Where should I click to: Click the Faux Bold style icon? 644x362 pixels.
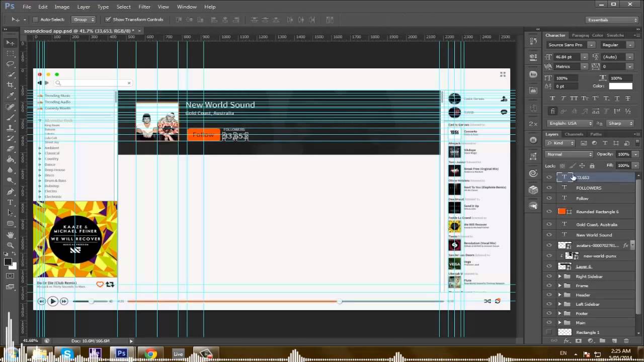click(x=552, y=99)
